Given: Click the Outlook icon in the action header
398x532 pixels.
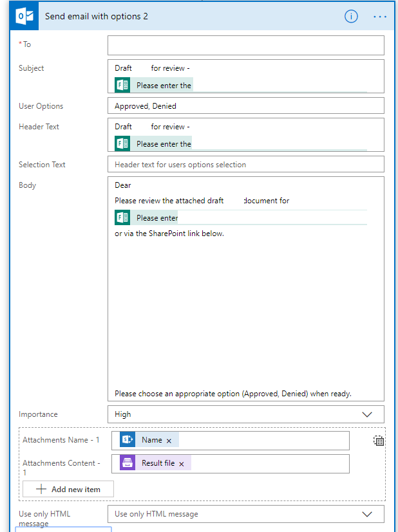Looking at the screenshot, I should pyautogui.click(x=24, y=16).
